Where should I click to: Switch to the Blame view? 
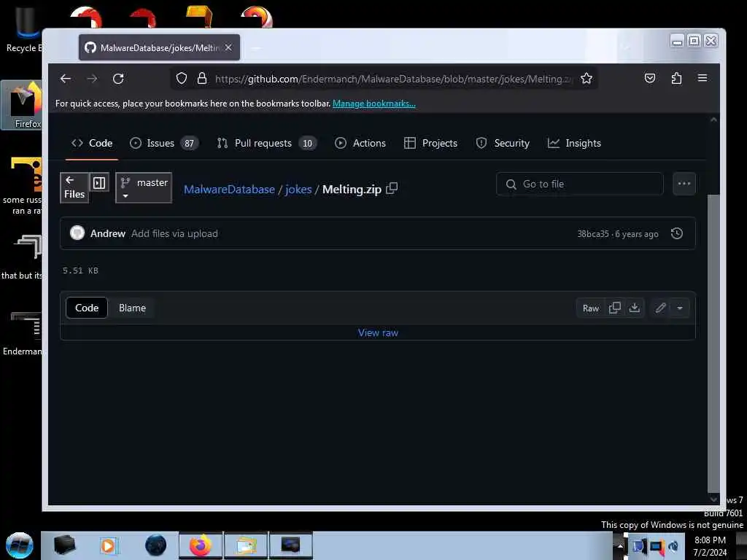(x=133, y=308)
